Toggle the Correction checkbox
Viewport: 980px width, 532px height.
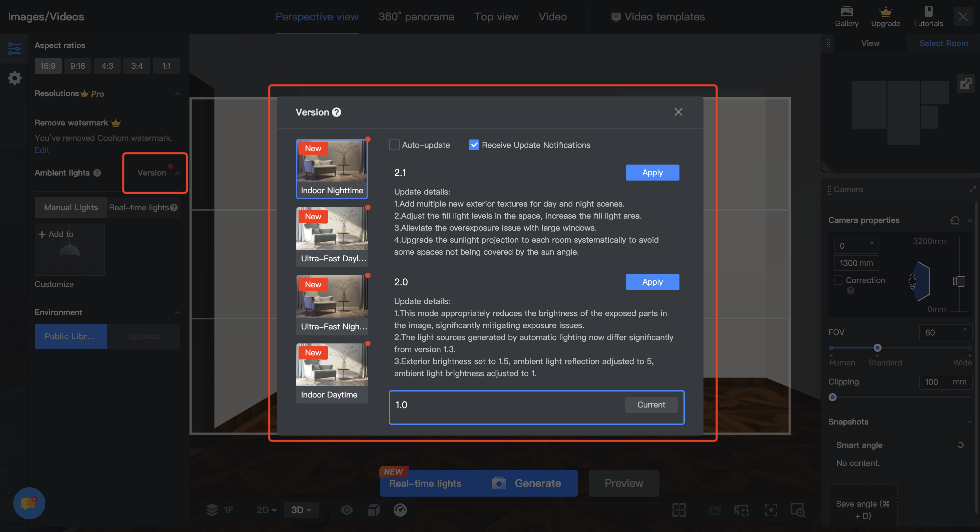[x=838, y=280]
